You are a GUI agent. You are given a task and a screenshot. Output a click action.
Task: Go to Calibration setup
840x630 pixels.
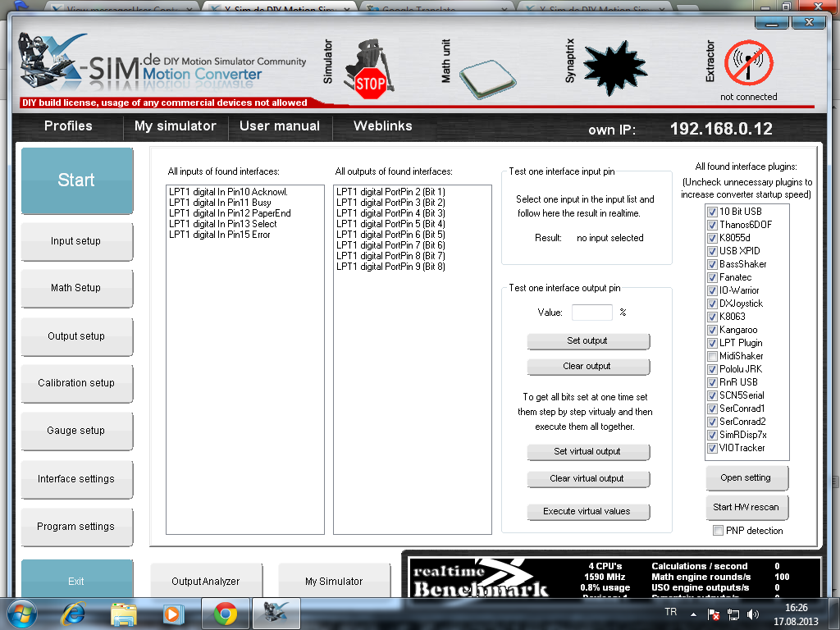[x=76, y=383]
